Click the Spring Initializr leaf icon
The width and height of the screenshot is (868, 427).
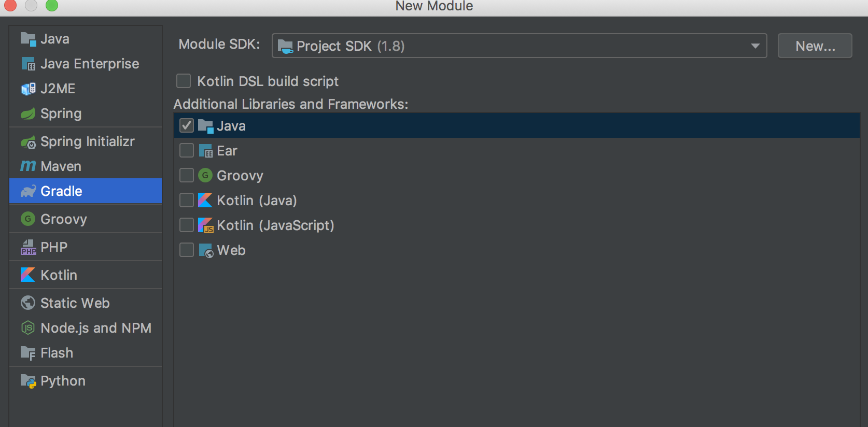click(x=28, y=141)
